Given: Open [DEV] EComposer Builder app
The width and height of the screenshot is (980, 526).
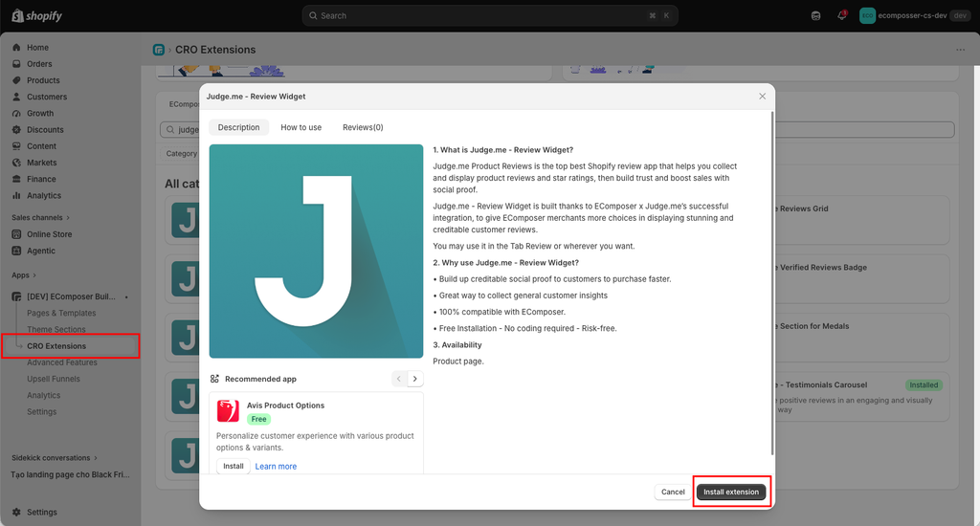Looking at the screenshot, I should coord(71,296).
